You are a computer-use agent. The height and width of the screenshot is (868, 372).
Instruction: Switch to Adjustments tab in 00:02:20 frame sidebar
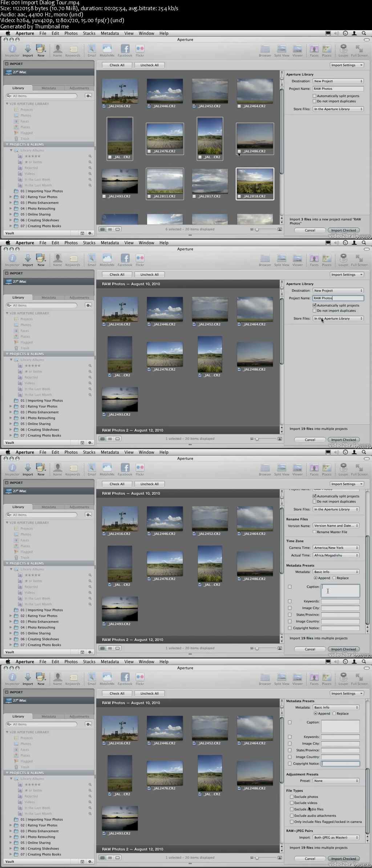pyautogui.click(x=79, y=297)
